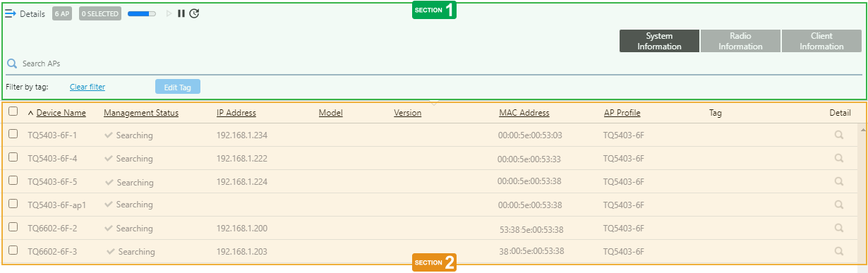Click the Device Name sort arrow
Image resolution: width=868 pixels, height=273 pixels.
tap(30, 113)
